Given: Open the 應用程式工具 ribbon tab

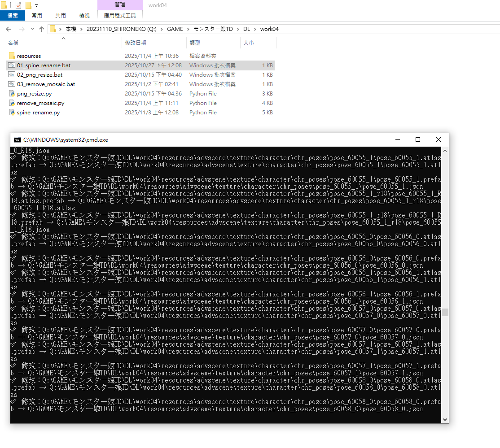Looking at the screenshot, I should pos(120,15).
